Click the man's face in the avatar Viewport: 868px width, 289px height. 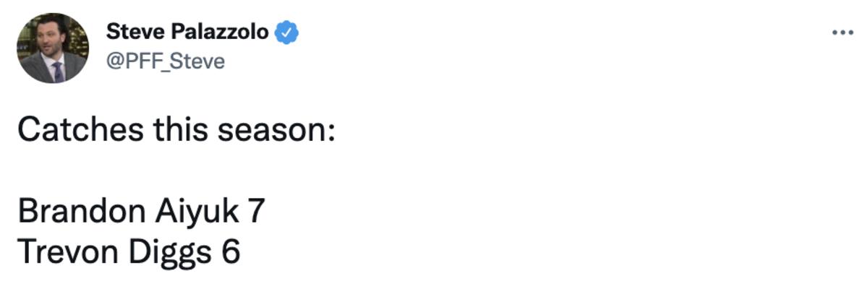click(52, 41)
